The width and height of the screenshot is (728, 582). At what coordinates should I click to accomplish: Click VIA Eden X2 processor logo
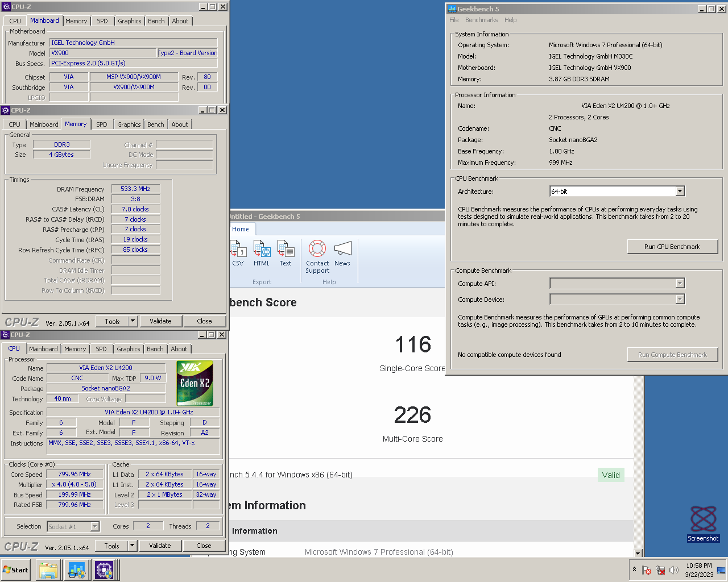[x=195, y=383]
